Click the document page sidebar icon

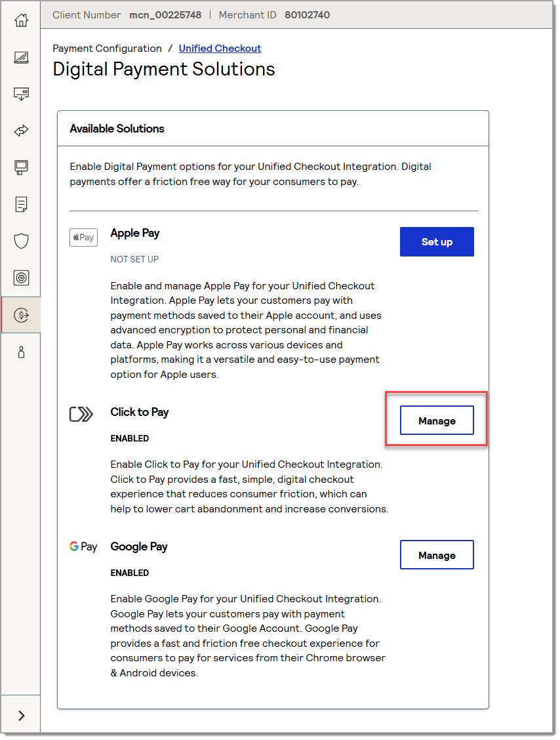click(21, 204)
